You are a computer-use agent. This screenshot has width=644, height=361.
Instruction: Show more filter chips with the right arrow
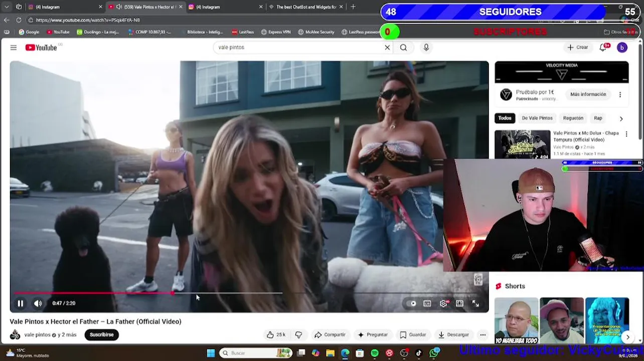click(621, 119)
